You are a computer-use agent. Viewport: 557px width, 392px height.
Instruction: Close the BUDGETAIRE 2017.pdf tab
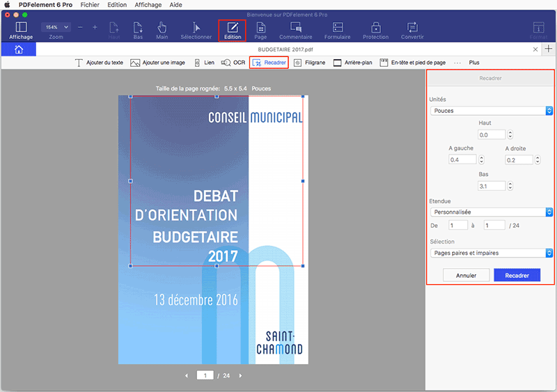coord(535,49)
